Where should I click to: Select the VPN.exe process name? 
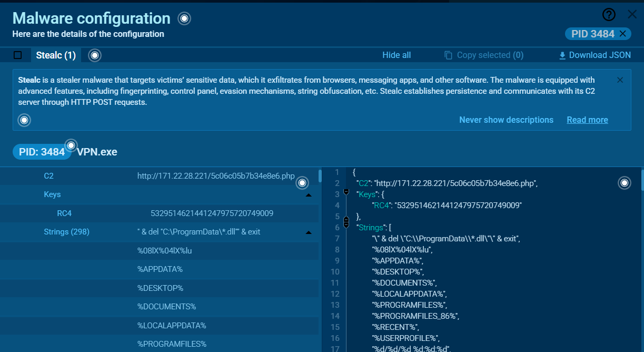(x=97, y=152)
